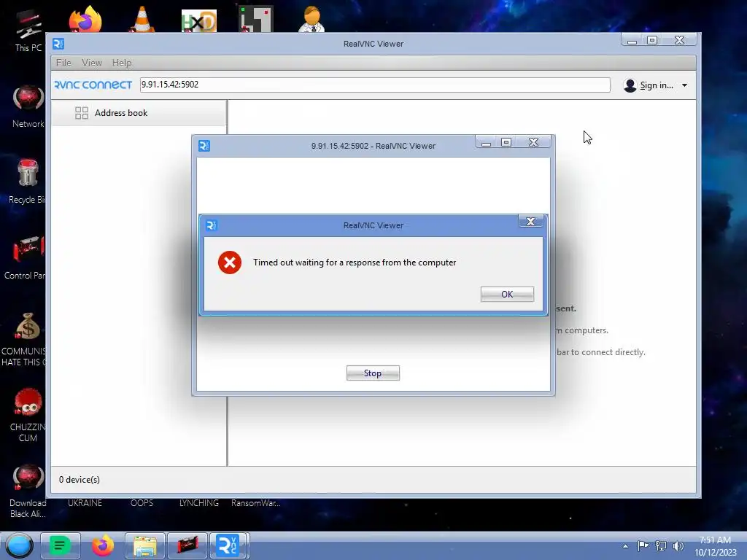Close the RealVNC Viewer error dialog
Screen dimensions: 747x560
530,222
